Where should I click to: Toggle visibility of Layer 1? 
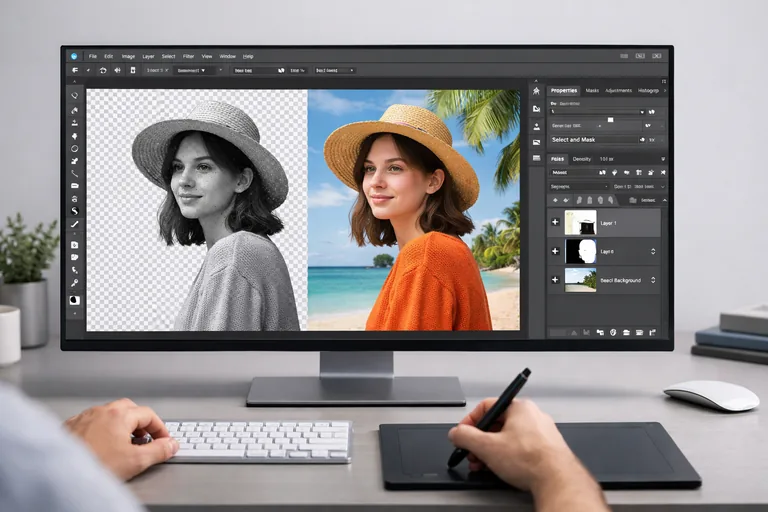coord(555,222)
